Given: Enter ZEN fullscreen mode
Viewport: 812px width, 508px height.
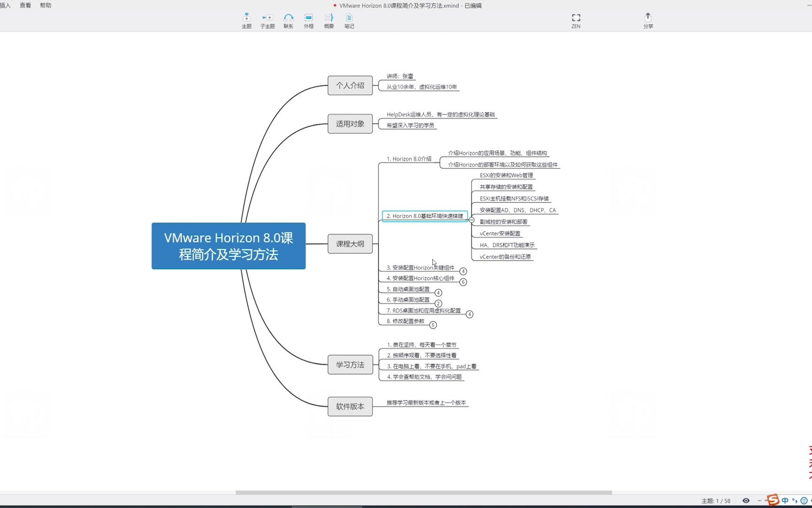Looking at the screenshot, I should click(576, 21).
